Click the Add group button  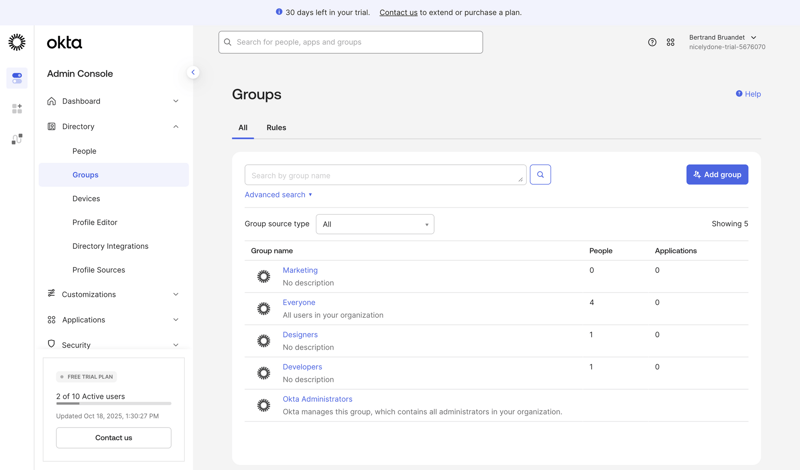pos(717,175)
